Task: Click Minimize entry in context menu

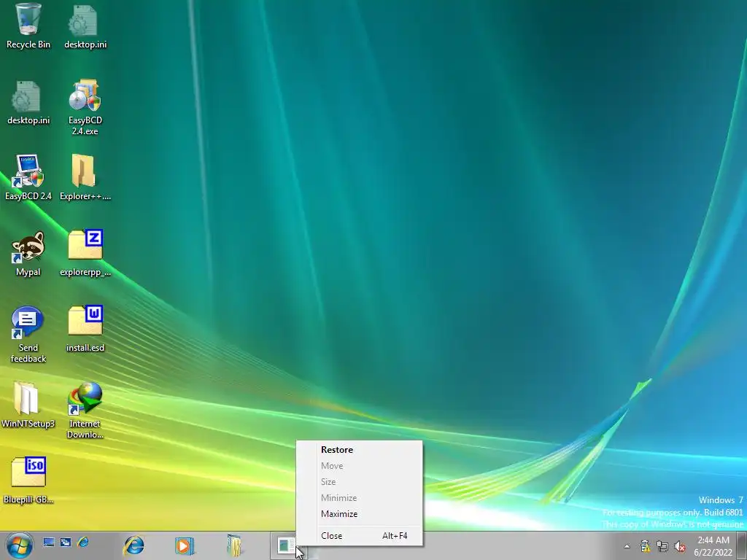Action: [x=359, y=498]
